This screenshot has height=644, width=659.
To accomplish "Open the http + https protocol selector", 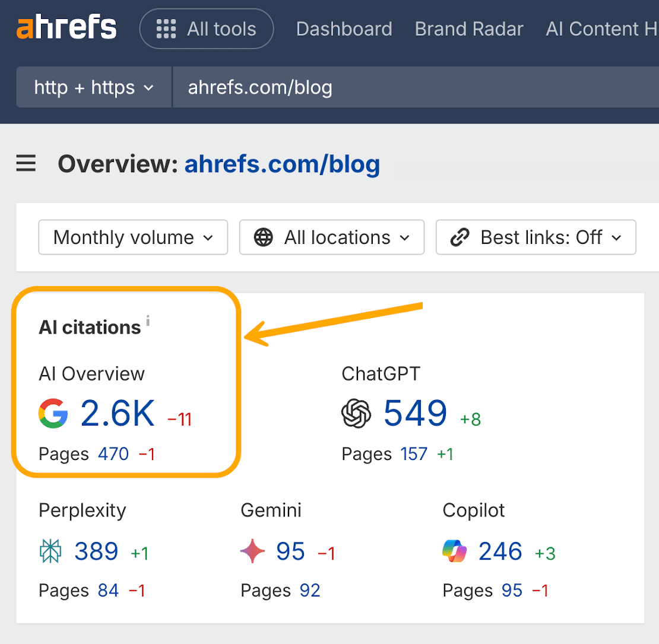I will [93, 87].
